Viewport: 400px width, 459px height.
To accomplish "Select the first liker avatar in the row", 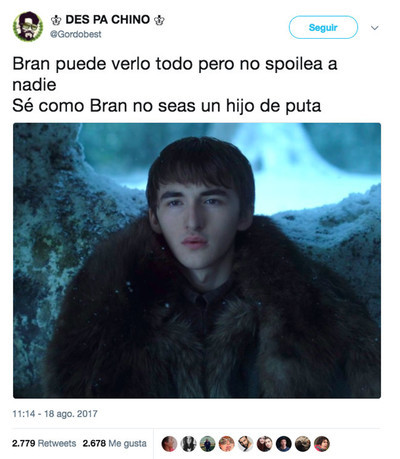I will pyautogui.click(x=169, y=444).
